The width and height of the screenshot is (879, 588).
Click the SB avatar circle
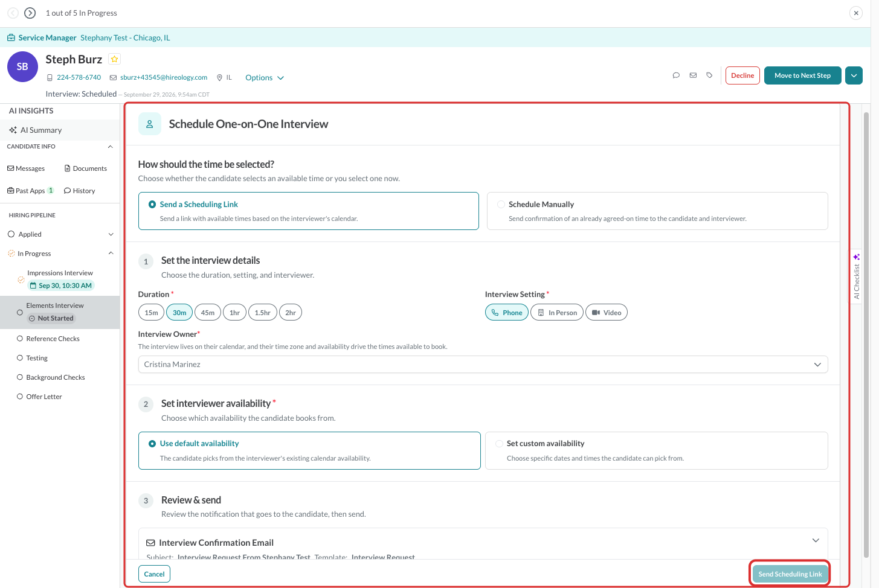22,66
